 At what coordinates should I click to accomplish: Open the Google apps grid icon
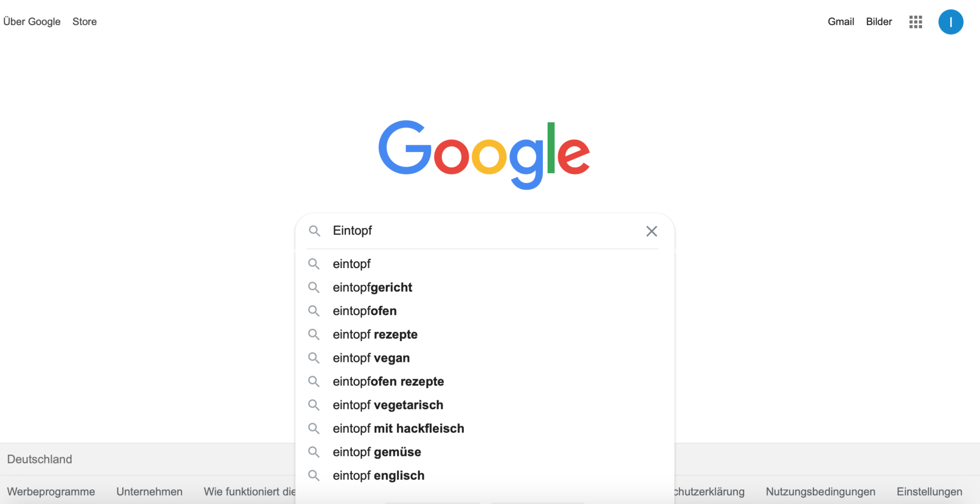(916, 22)
